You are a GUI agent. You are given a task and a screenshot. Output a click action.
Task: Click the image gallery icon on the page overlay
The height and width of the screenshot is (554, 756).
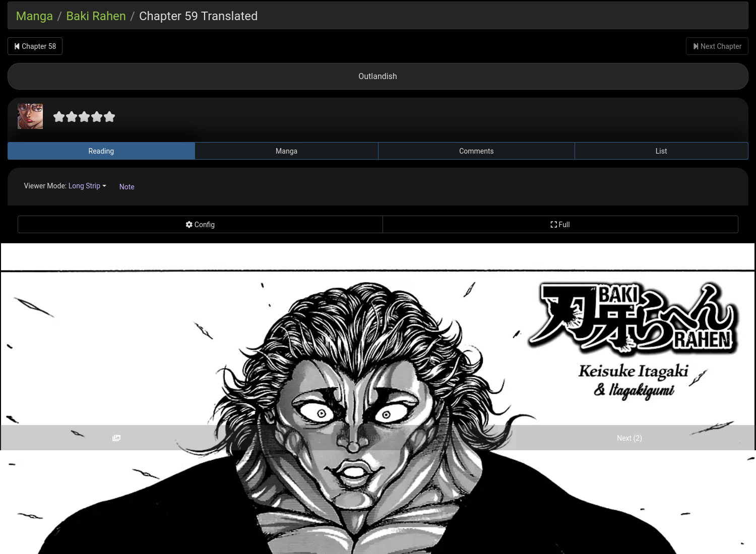coord(116,438)
